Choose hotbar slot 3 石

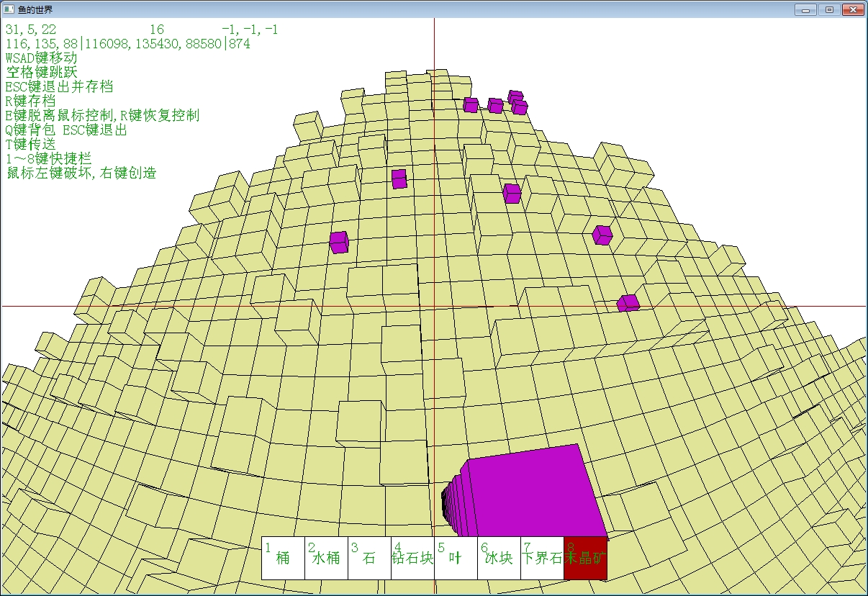point(369,558)
